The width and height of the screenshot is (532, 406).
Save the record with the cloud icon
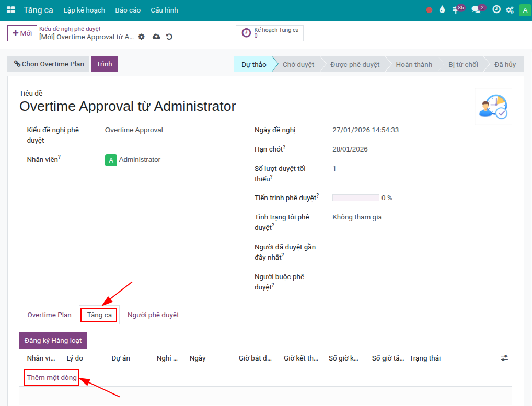tap(156, 37)
